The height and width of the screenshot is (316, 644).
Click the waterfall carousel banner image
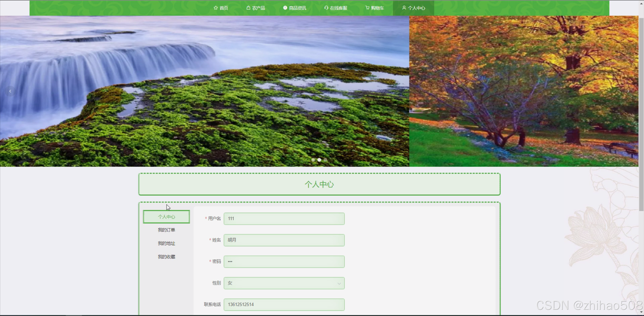point(205,91)
